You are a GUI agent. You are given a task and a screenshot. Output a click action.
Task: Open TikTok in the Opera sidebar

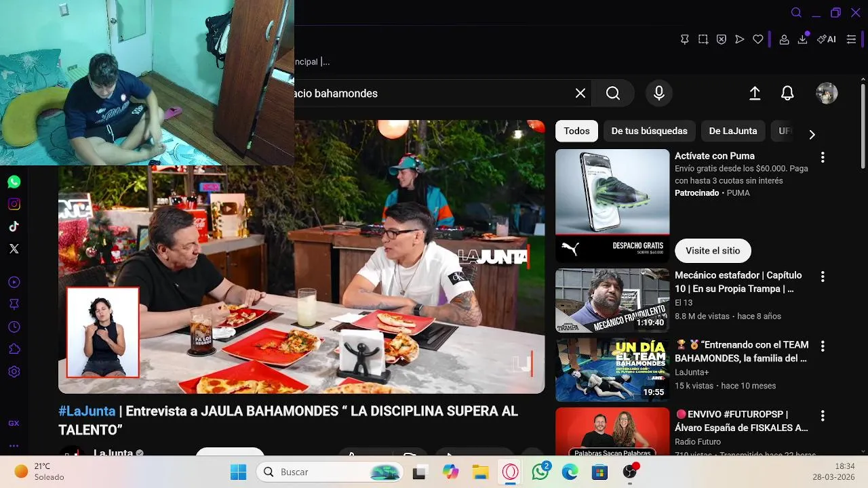click(x=14, y=226)
